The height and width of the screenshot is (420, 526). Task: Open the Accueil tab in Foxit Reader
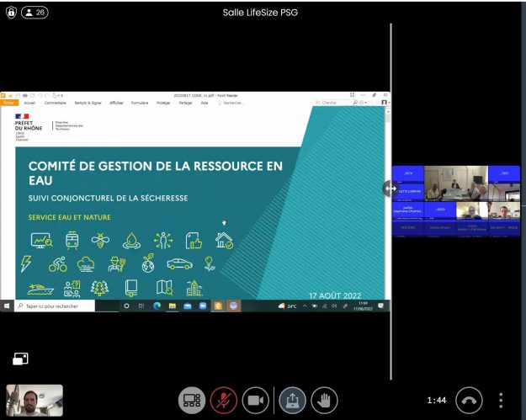29,103
